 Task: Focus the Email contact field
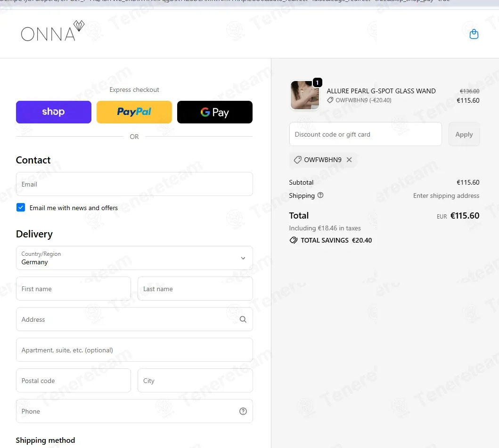point(134,184)
